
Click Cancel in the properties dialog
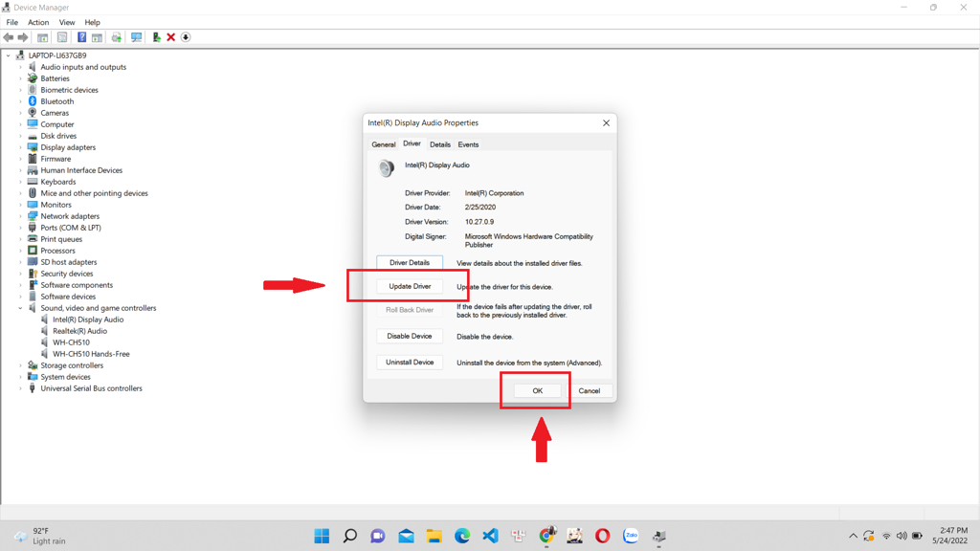pyautogui.click(x=589, y=390)
